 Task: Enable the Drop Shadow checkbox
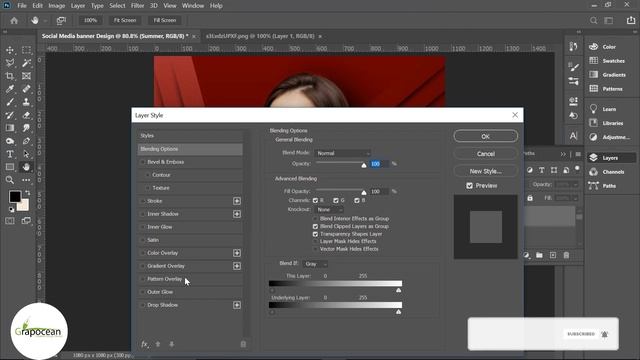(142, 305)
